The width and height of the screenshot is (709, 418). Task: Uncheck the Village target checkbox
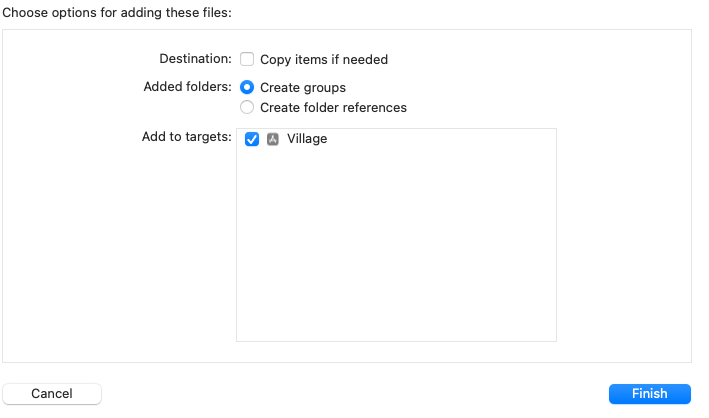click(252, 139)
